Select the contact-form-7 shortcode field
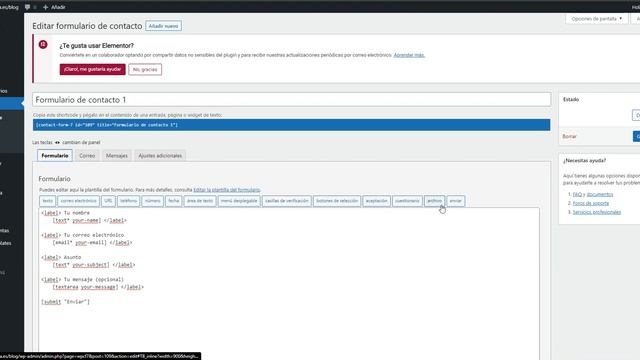Image resolution: width=640 pixels, height=360 pixels. tap(291, 125)
